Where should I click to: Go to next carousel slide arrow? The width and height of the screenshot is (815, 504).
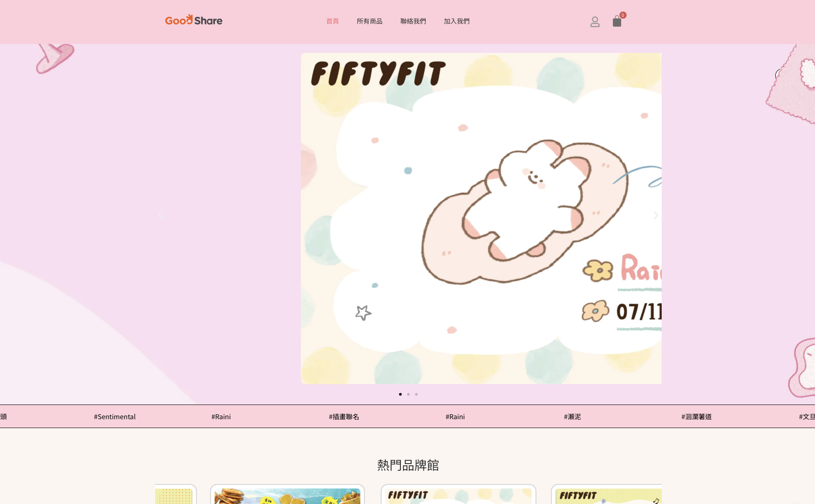(655, 215)
